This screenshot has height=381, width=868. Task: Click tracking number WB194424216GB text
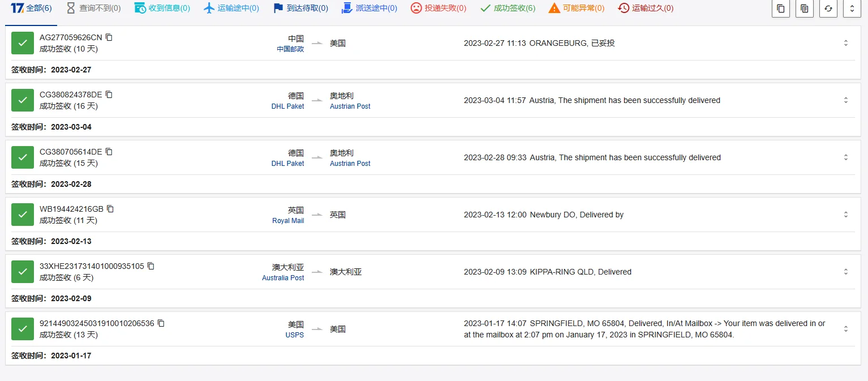click(71, 209)
